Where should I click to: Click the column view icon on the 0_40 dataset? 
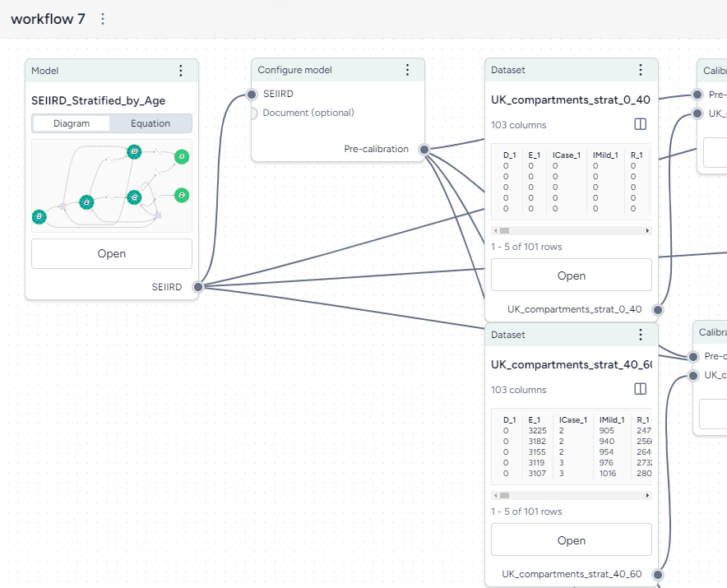[641, 124]
